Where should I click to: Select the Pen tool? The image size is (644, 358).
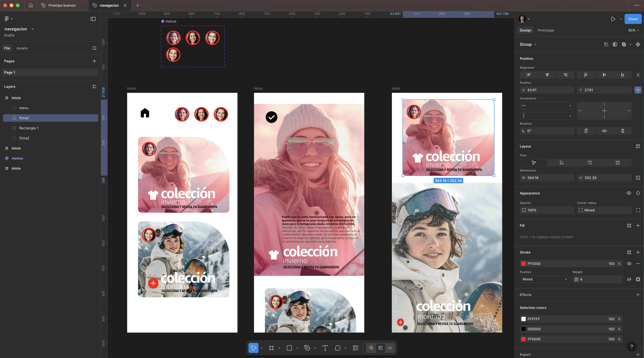click(307, 348)
